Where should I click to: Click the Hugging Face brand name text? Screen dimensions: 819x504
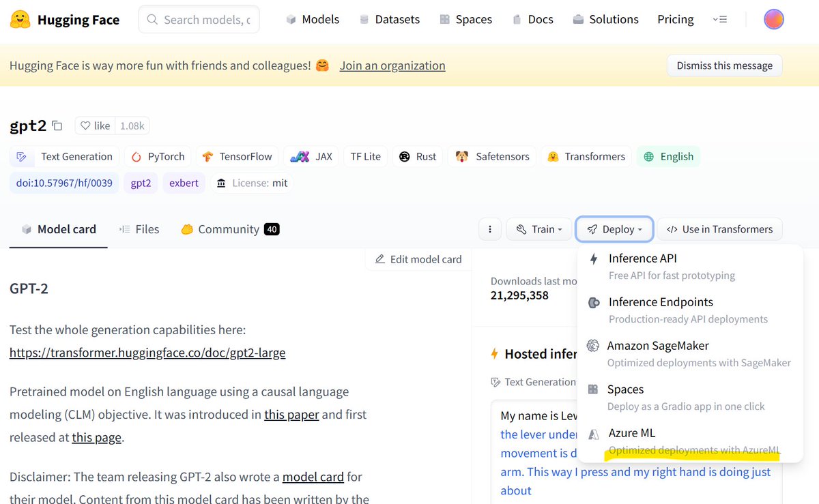[78, 20]
